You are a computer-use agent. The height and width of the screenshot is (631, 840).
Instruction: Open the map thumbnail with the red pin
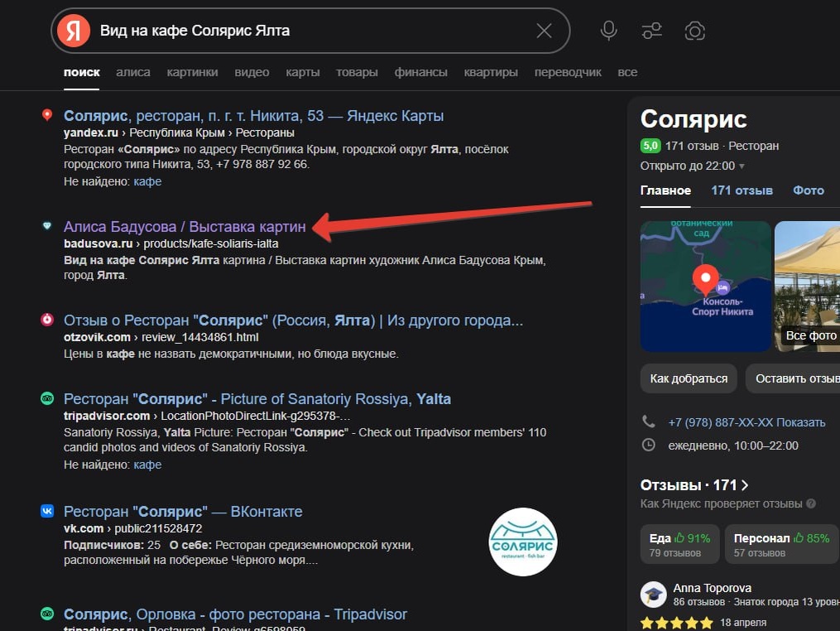(706, 286)
